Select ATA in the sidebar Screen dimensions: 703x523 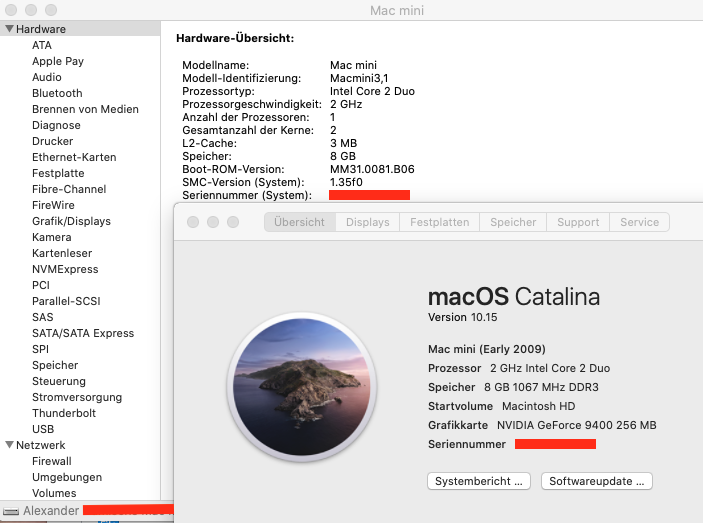42,45
